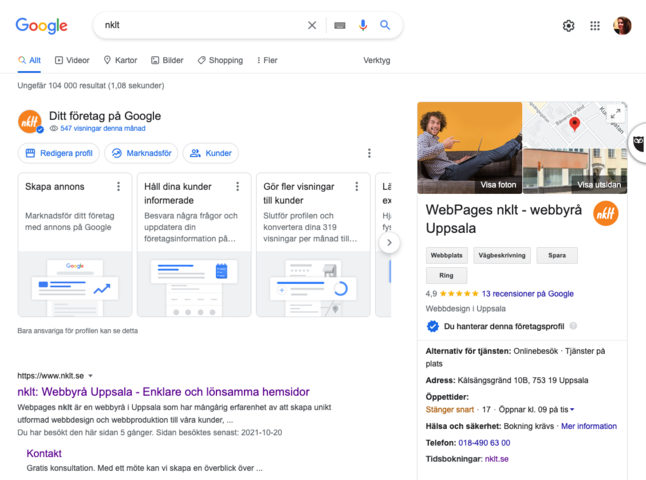Click the blue magnifier search icon

coord(385,25)
